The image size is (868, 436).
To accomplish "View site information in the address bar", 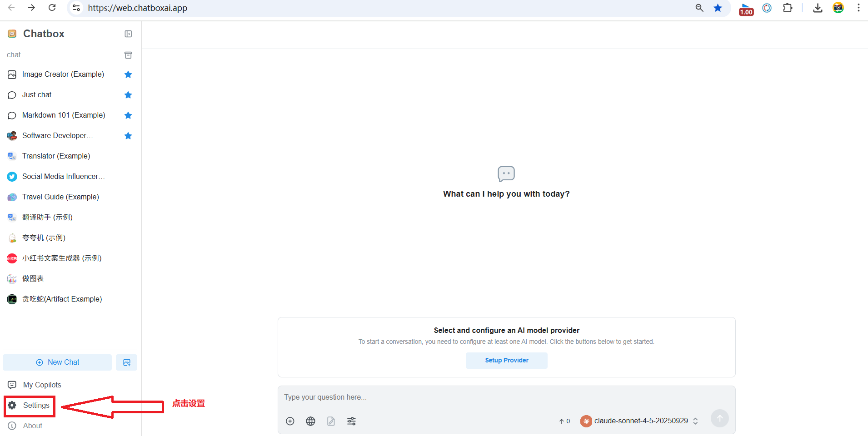I will tap(77, 8).
